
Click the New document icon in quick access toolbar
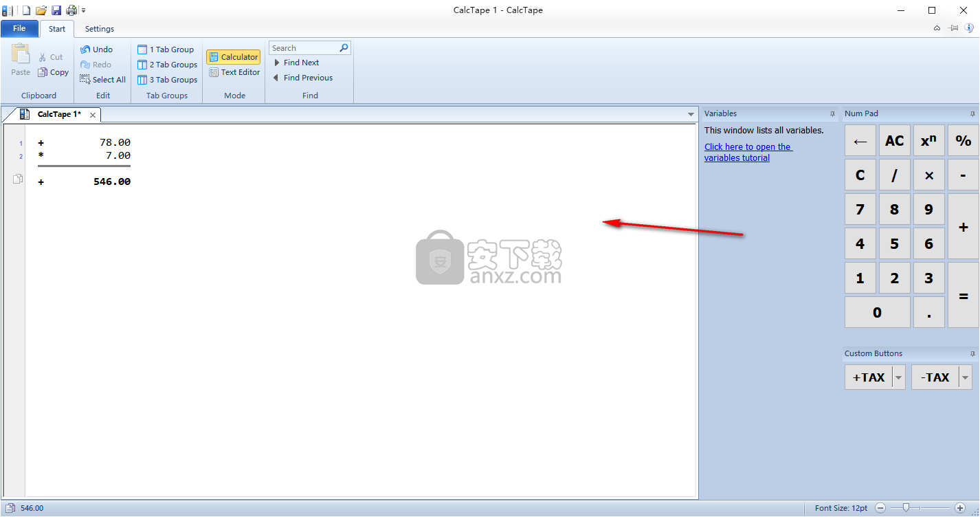pyautogui.click(x=27, y=10)
